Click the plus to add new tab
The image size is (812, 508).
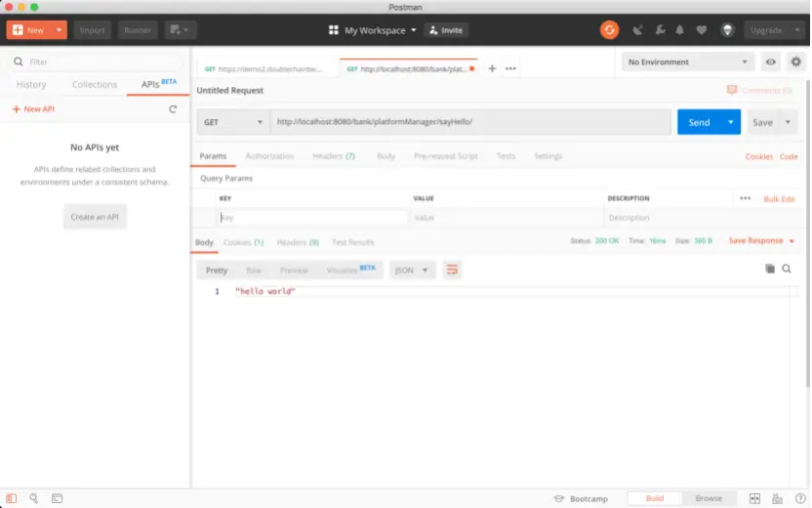pyautogui.click(x=492, y=68)
